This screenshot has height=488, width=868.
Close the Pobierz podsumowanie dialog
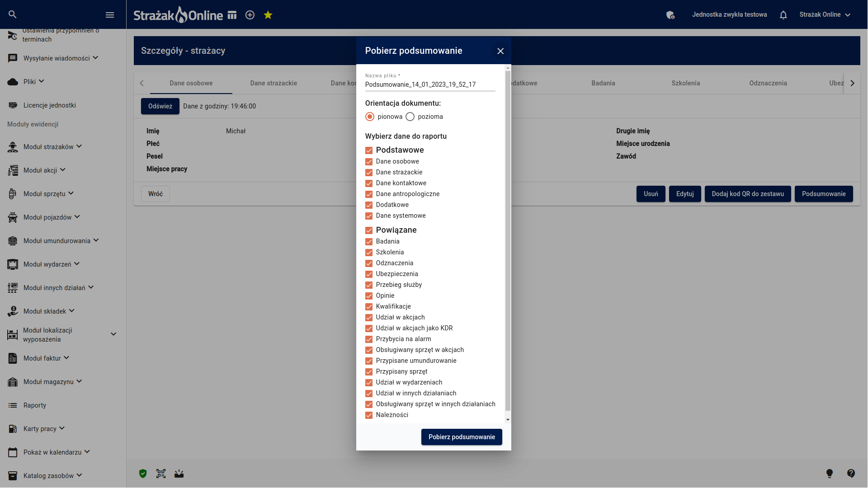pyautogui.click(x=500, y=51)
